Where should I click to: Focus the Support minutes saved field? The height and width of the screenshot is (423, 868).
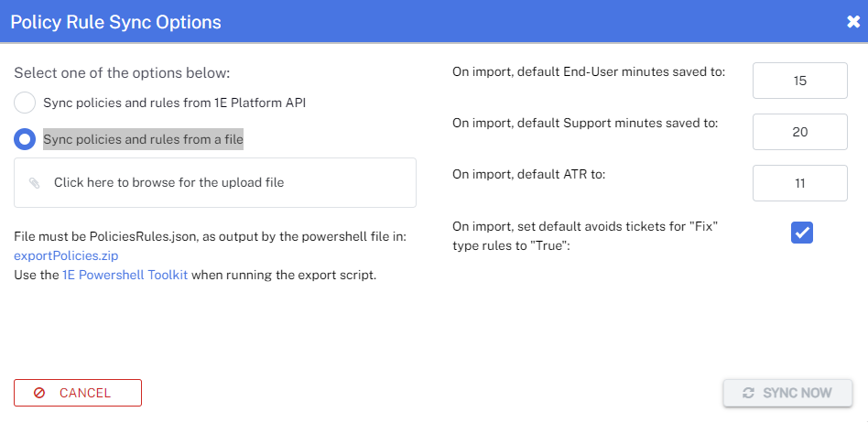click(799, 132)
